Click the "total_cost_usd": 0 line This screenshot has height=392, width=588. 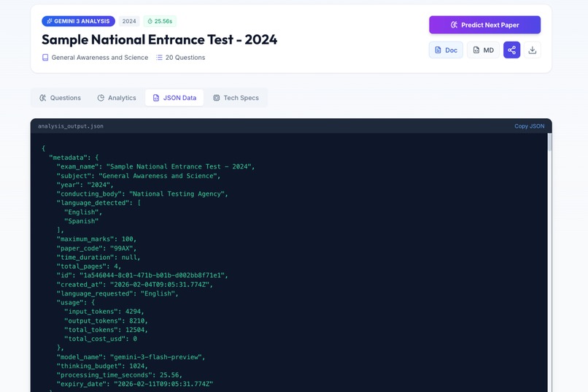(x=101, y=339)
